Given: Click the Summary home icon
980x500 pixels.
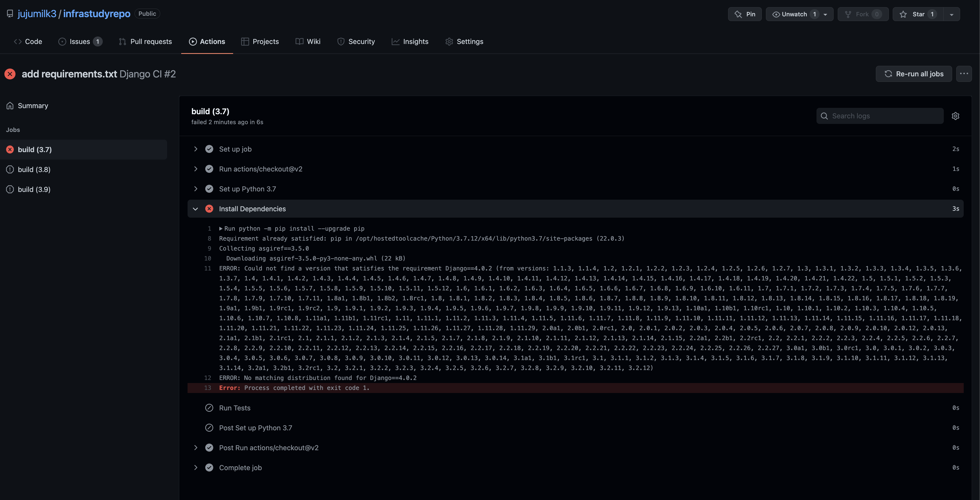Looking at the screenshot, I should coord(10,106).
